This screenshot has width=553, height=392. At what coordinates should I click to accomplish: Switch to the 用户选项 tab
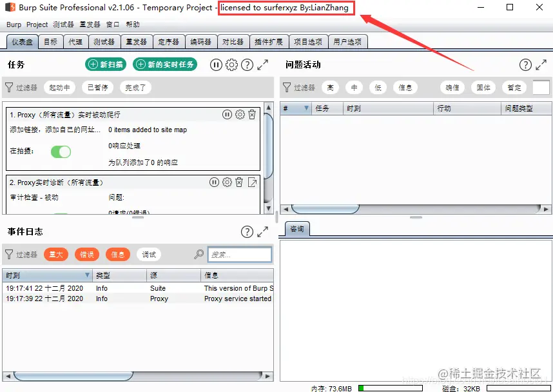348,42
